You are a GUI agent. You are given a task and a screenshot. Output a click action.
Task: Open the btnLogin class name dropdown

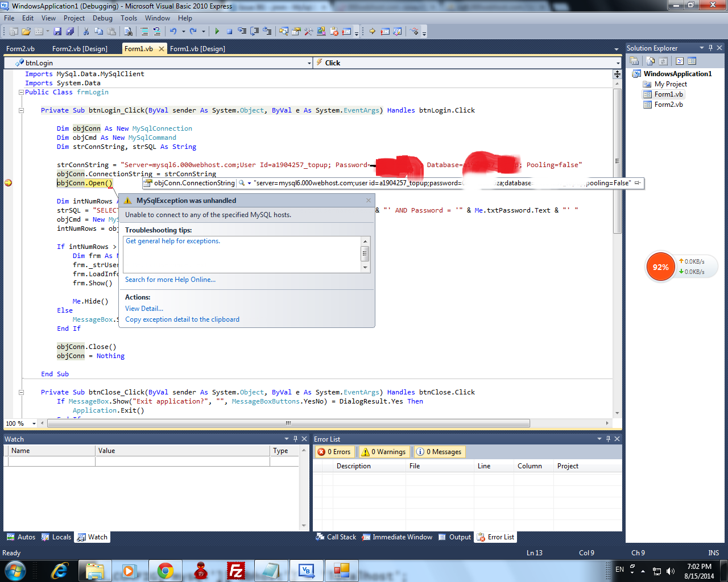click(309, 63)
